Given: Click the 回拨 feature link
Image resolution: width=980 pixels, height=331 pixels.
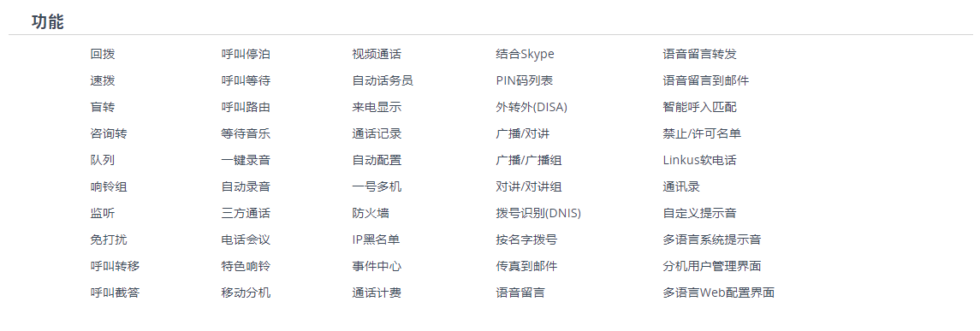Looking at the screenshot, I should point(103,55).
